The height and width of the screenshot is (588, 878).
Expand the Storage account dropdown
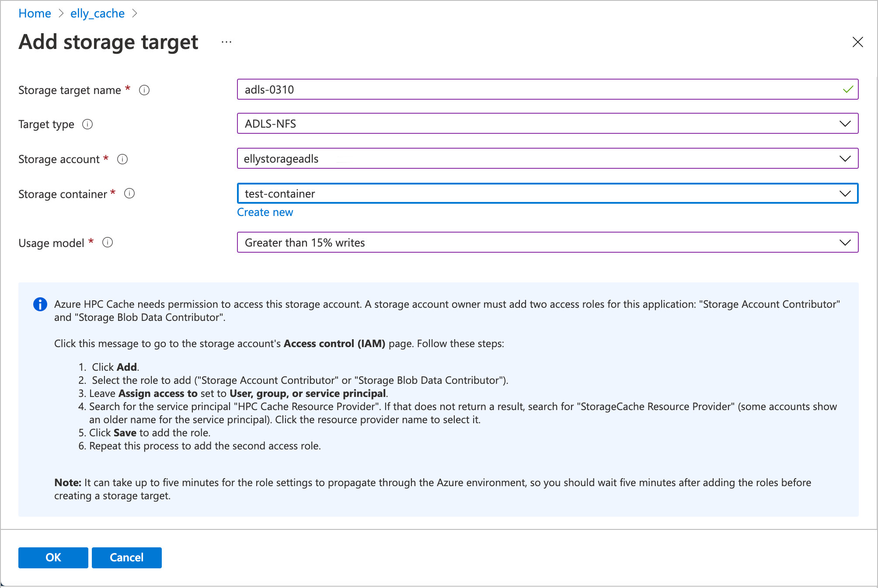point(847,160)
